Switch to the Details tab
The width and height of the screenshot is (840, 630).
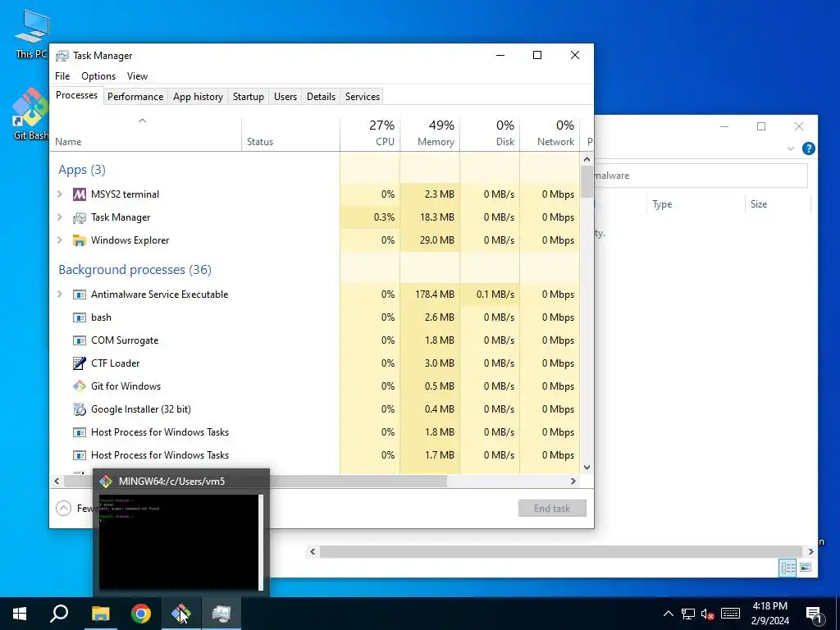(x=321, y=97)
